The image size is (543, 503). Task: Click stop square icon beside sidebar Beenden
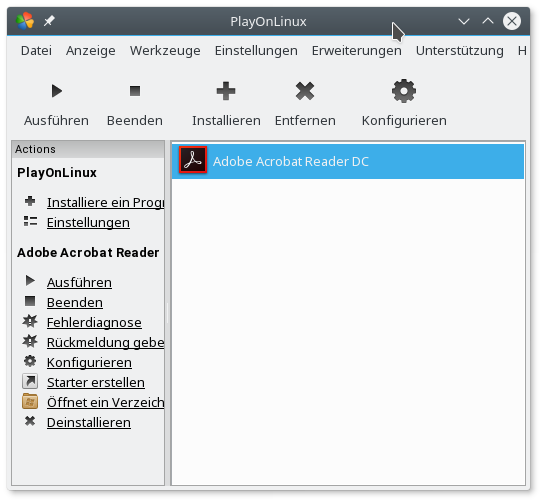[x=30, y=301]
